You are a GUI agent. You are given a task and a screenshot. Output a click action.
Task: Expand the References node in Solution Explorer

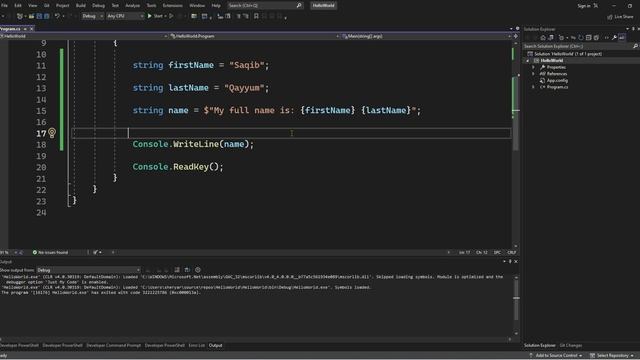point(533,74)
